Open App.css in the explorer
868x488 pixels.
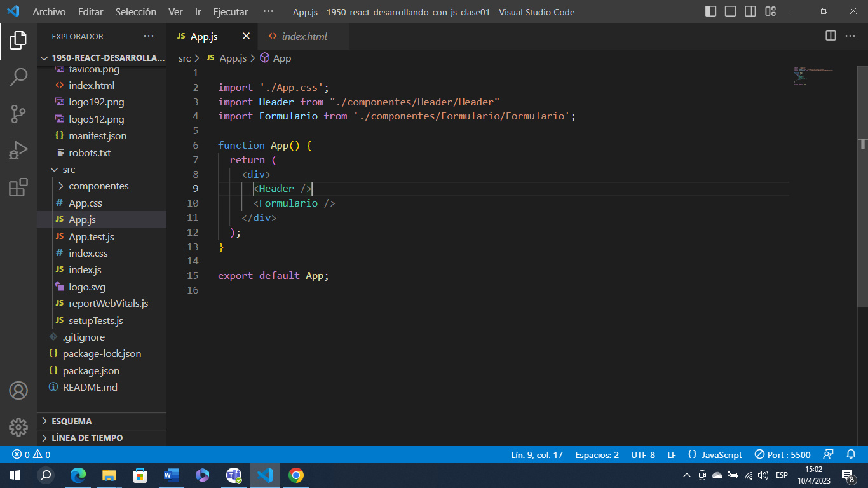[102, 203]
